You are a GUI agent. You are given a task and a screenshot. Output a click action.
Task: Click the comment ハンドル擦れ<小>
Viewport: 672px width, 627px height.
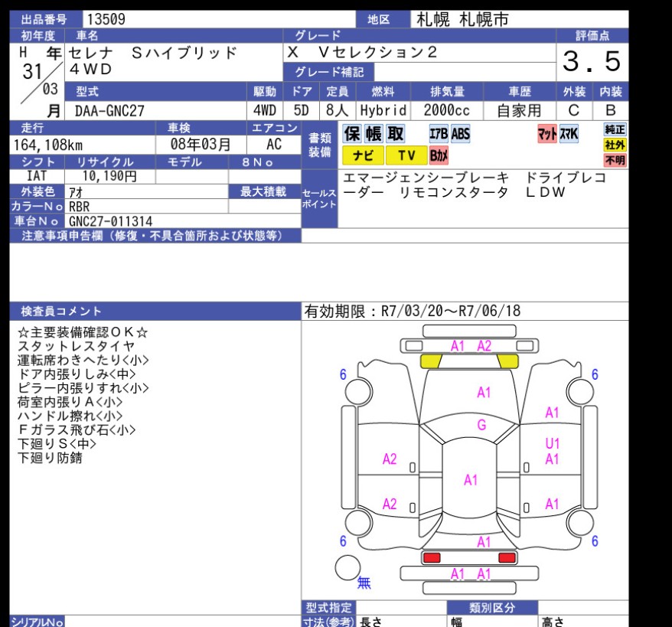pos(70,416)
